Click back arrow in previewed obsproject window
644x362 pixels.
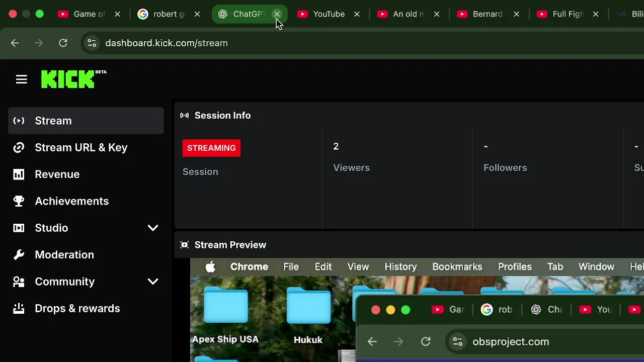pyautogui.click(x=372, y=342)
